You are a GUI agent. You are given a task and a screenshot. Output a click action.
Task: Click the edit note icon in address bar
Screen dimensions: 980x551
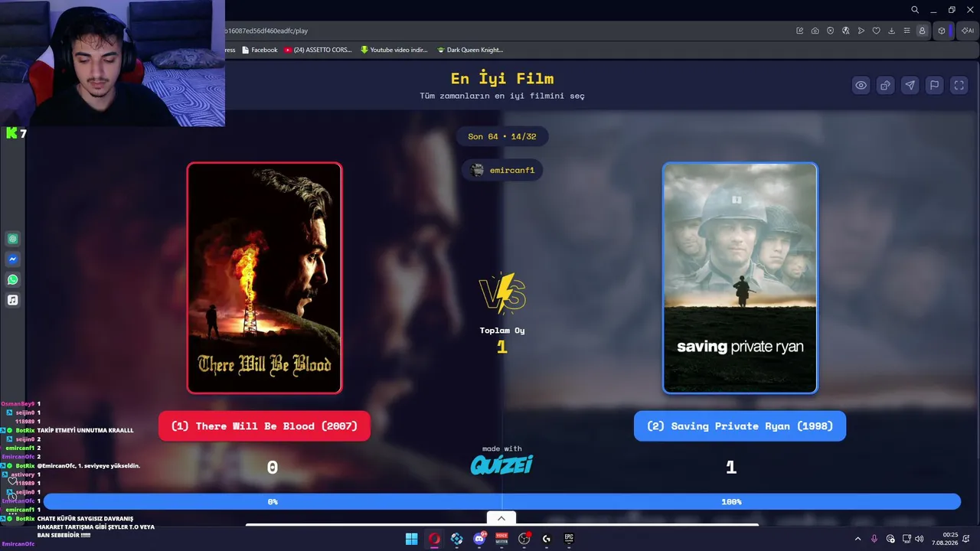tap(800, 31)
